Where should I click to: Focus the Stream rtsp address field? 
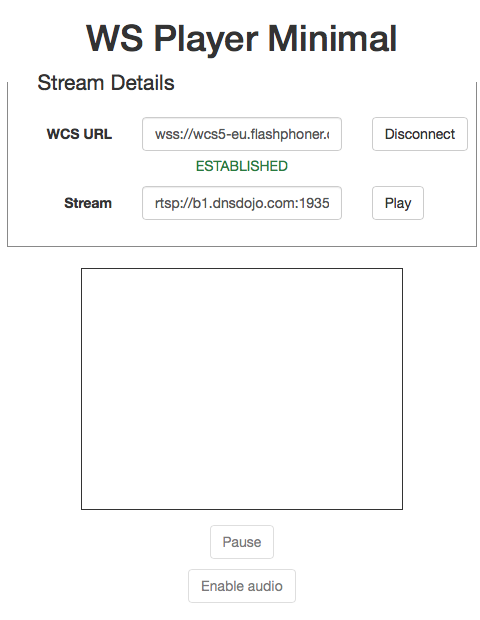(x=242, y=203)
